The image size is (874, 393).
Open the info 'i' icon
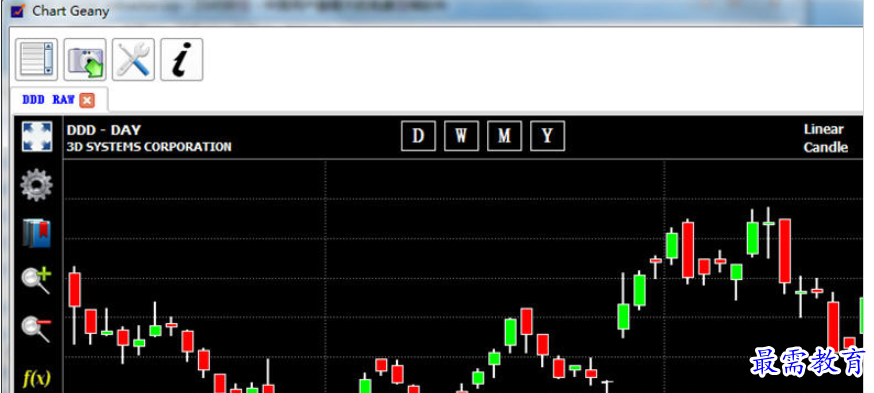point(182,60)
